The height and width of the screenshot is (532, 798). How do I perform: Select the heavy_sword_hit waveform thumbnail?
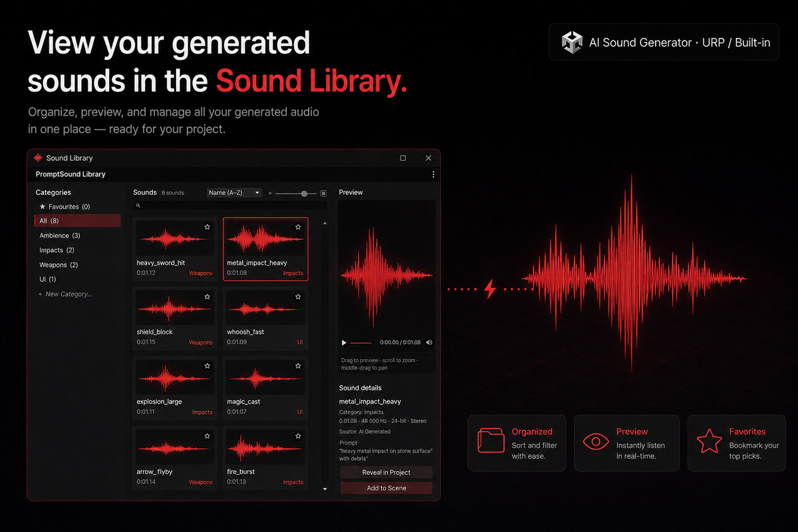tap(175, 237)
